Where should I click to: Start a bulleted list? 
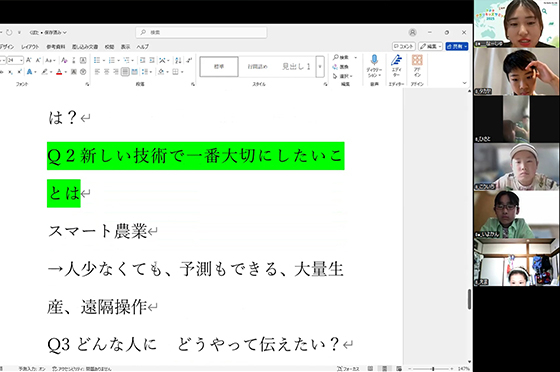point(97,60)
